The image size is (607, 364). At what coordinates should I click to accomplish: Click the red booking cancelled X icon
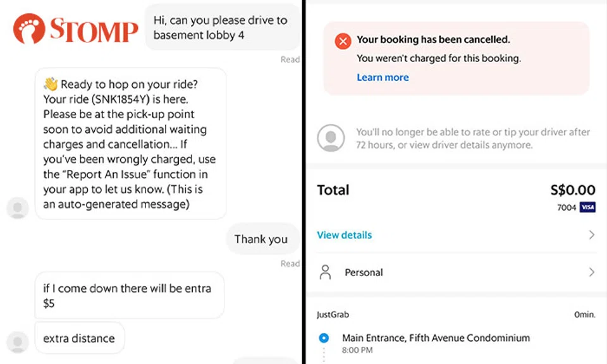click(x=343, y=42)
